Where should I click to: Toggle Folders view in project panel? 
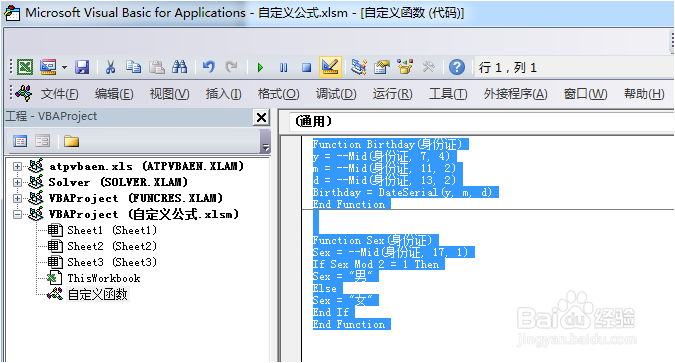(x=71, y=141)
